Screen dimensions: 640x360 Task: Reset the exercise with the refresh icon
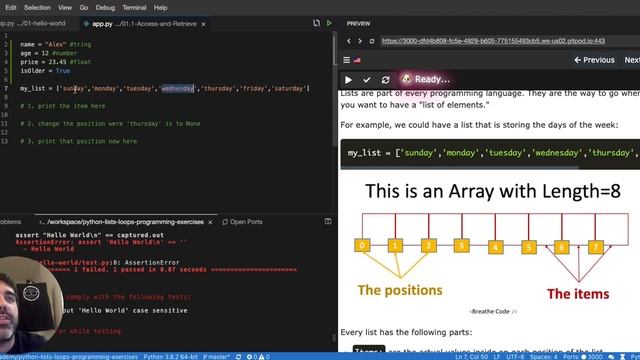coord(385,80)
